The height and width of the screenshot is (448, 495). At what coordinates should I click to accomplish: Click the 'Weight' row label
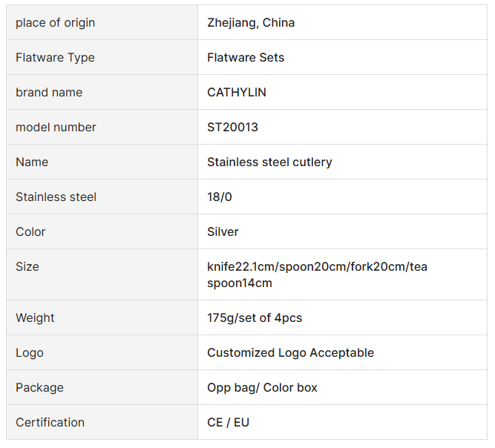pyautogui.click(x=35, y=318)
